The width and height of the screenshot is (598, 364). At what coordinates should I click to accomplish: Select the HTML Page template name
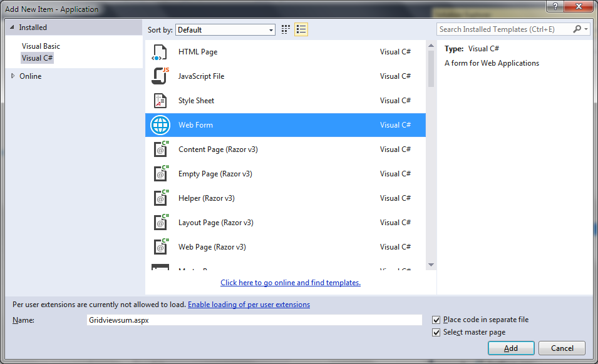pos(197,52)
